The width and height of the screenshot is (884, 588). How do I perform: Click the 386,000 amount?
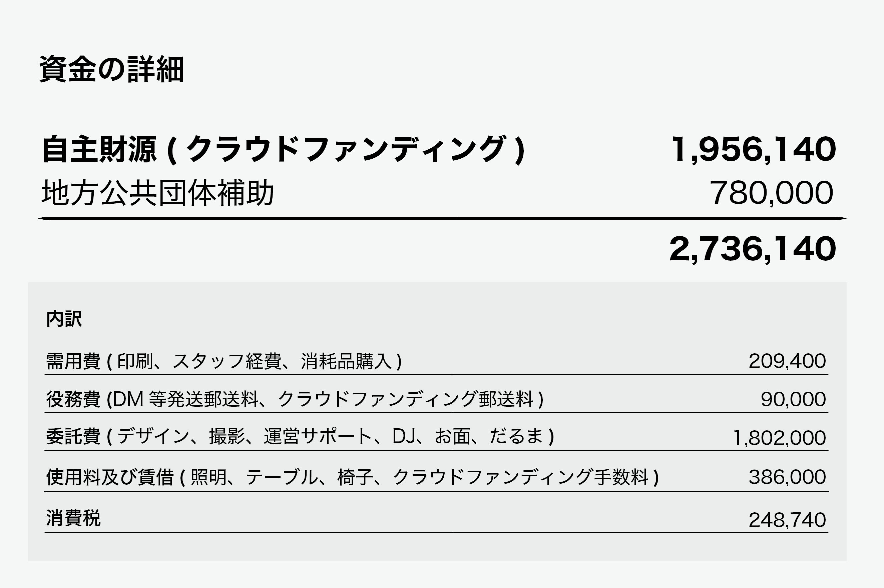point(787,477)
